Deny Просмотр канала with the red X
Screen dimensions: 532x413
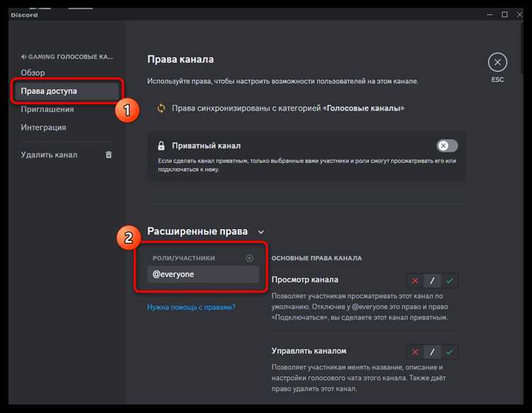click(415, 280)
